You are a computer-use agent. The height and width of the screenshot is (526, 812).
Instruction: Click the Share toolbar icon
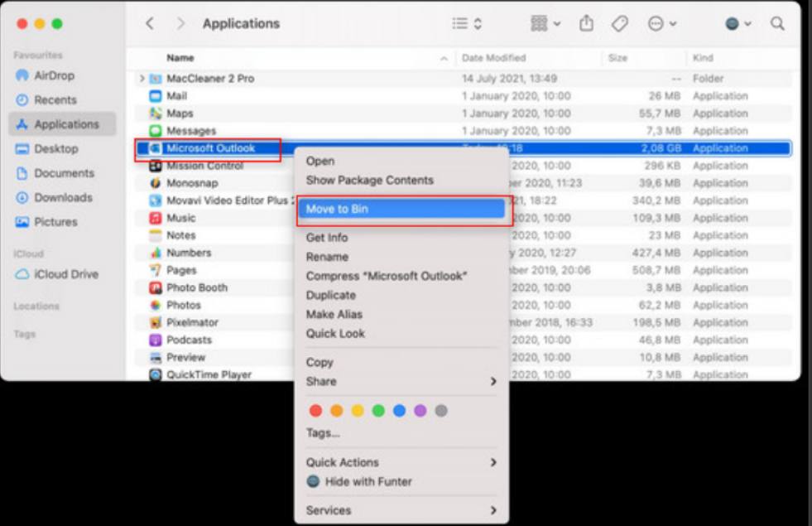tap(586, 23)
